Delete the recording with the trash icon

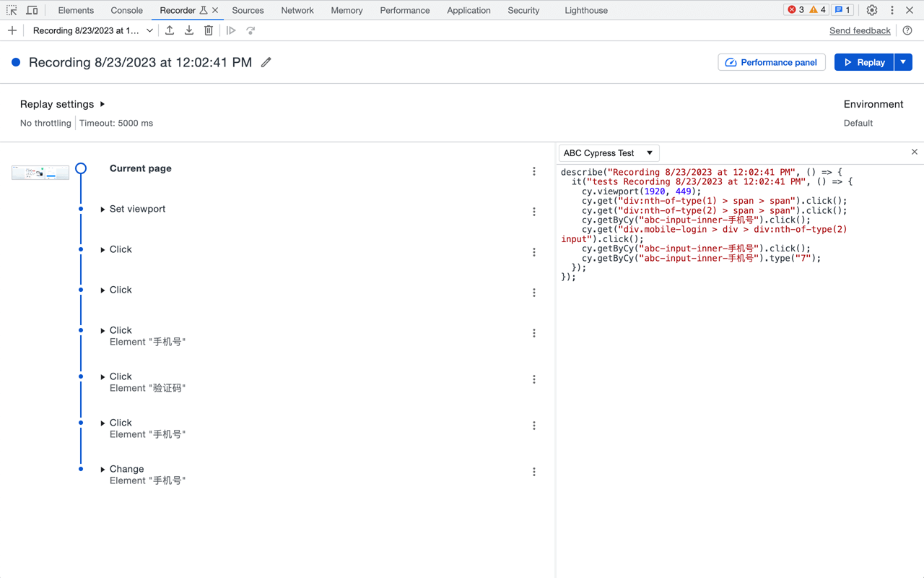click(209, 30)
